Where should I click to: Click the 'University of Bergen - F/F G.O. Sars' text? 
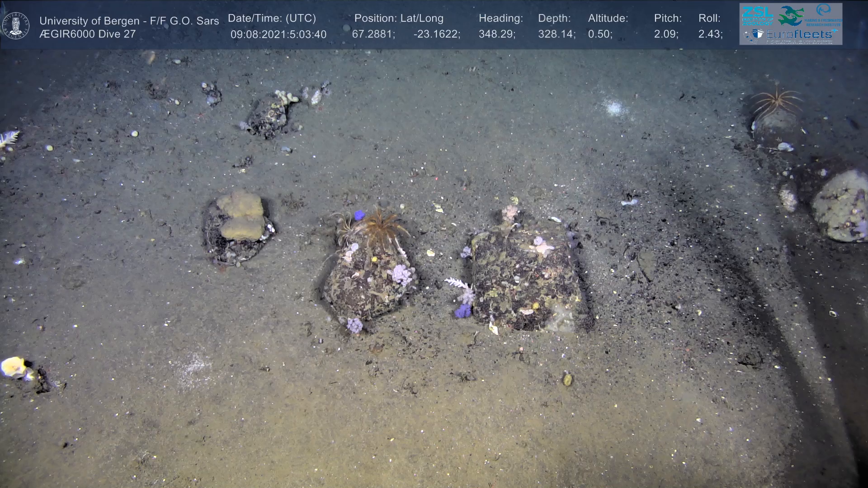(x=129, y=21)
